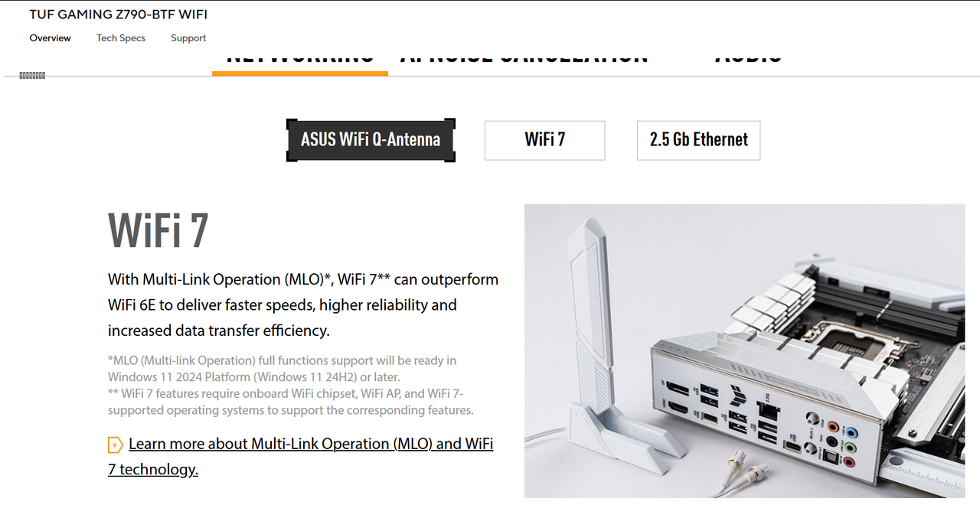
Task: Click the small boxed-characters label near the divider
Action: click(32, 76)
